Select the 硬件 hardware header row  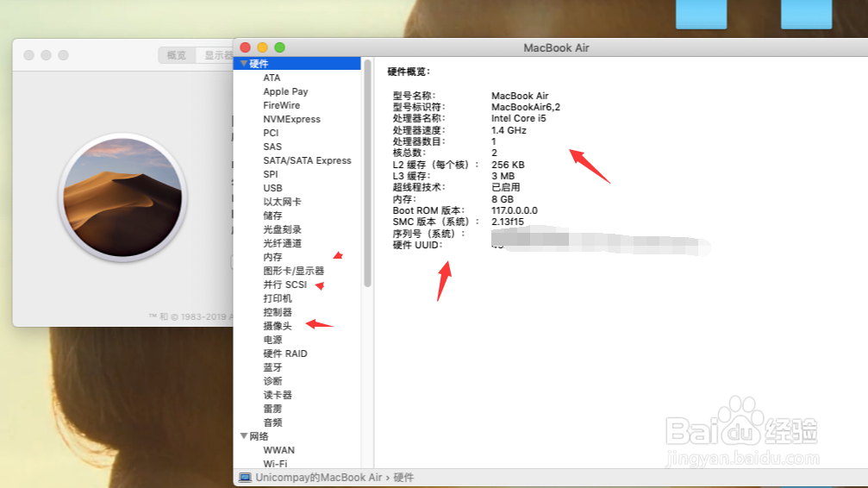tap(297, 64)
